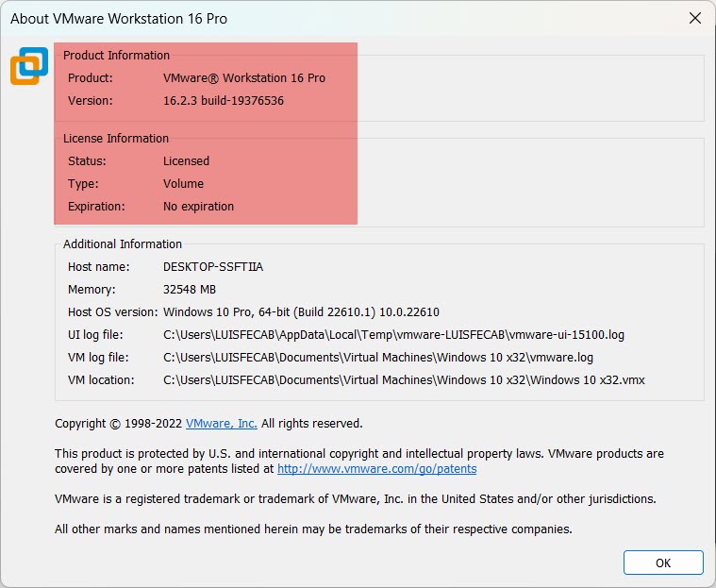716x588 pixels.
Task: Click the Additional Information group heading
Action: pyautogui.click(x=123, y=244)
